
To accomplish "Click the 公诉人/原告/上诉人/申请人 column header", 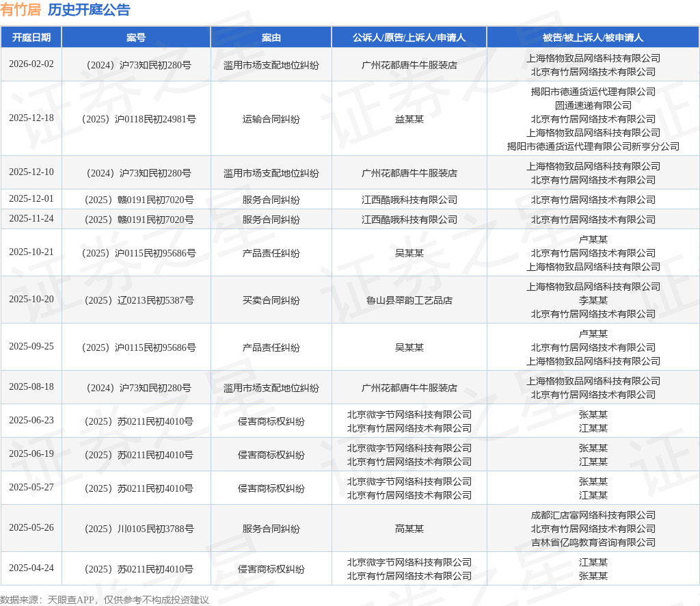I will click(409, 38).
